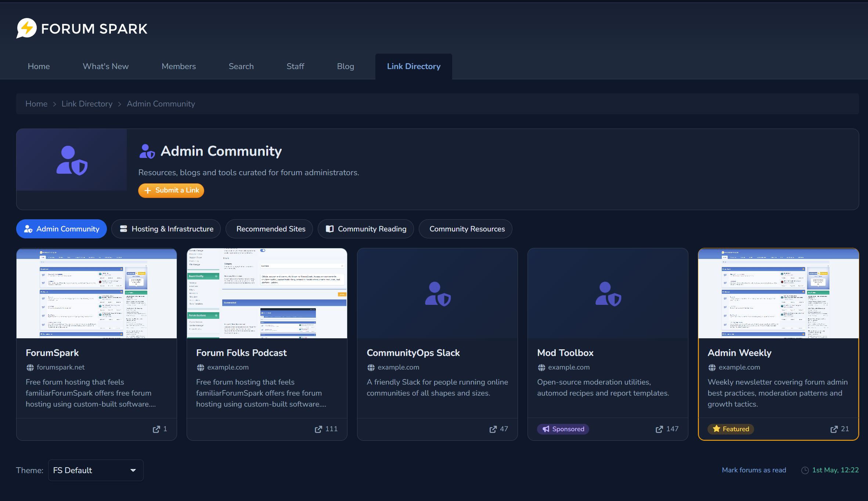Viewport: 868px width, 501px height.
Task: Click globe icon on Mod Toolbox card
Action: point(541,367)
